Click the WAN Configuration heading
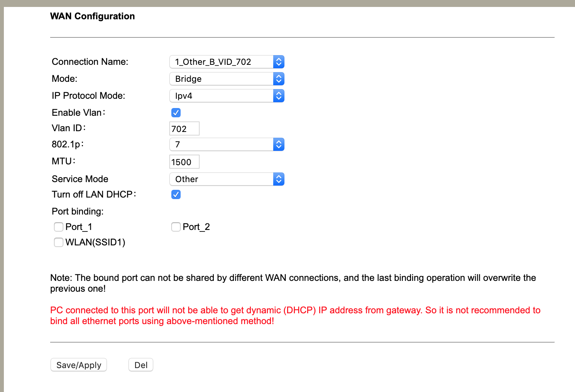Screen dimensions: 575x392 [93, 16]
